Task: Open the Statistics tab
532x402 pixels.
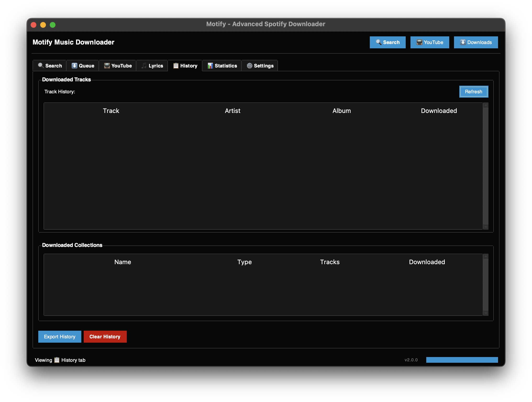Action: 222,66
